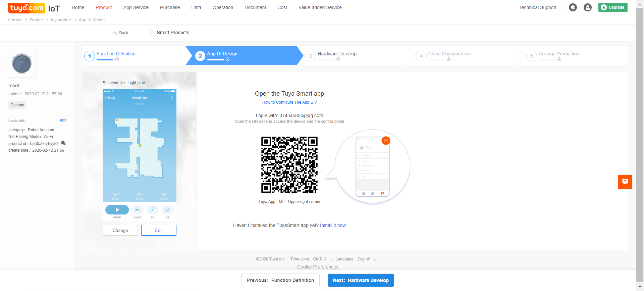Click the vertical scrollbar down arrow

[640, 287]
